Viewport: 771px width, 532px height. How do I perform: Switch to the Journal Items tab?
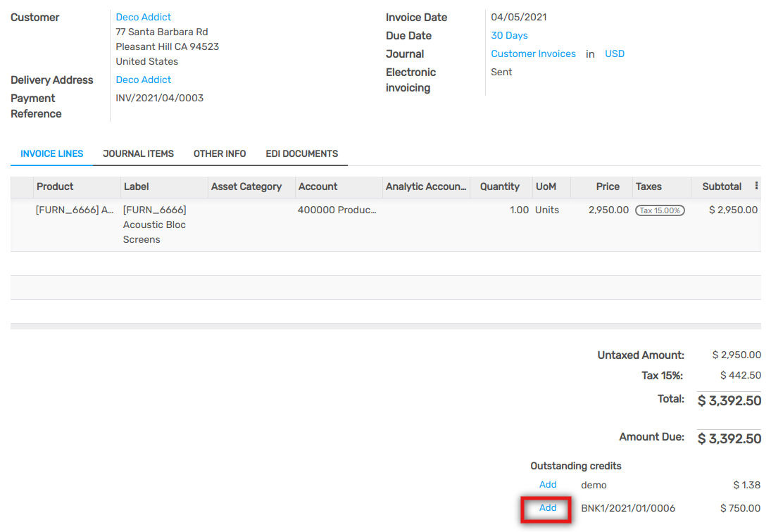138,153
